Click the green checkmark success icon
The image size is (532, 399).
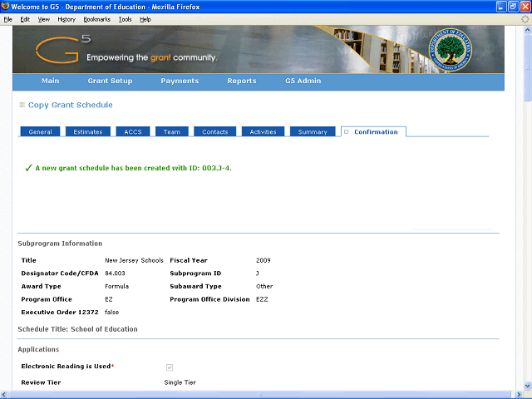click(28, 168)
